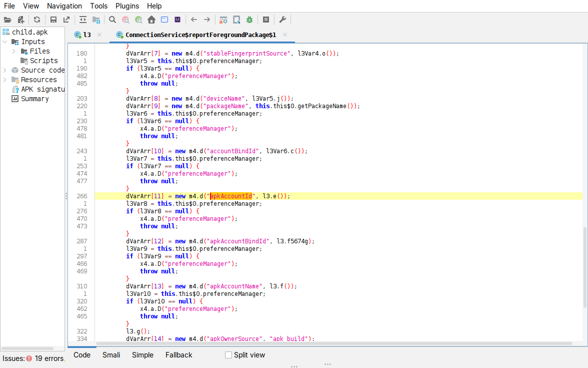588x368 pixels.
Task: Open the Plugins menu
Action: 127,6
